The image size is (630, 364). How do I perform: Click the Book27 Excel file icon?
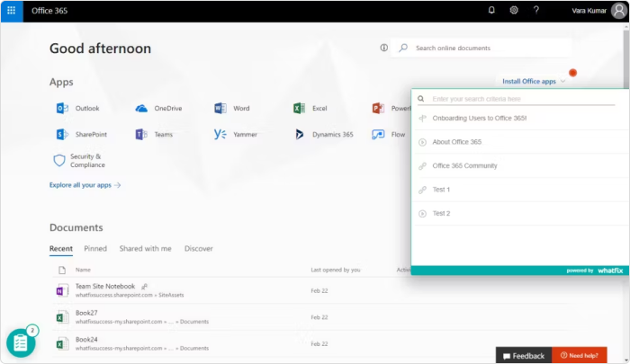tap(62, 317)
